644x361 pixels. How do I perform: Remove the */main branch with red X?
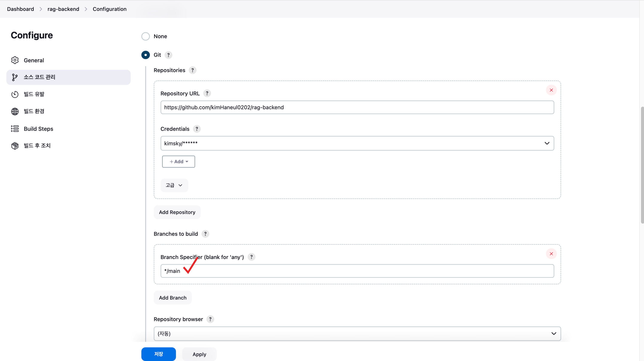(551, 254)
